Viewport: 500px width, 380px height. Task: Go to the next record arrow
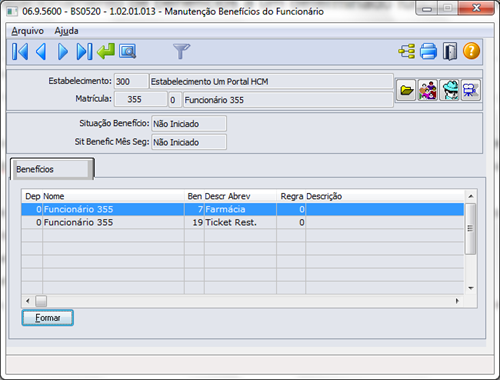click(63, 52)
